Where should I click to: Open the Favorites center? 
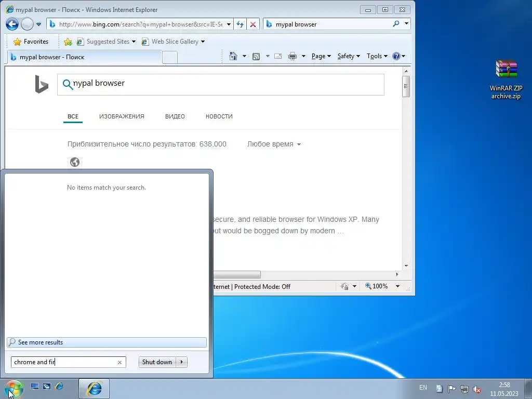31,42
